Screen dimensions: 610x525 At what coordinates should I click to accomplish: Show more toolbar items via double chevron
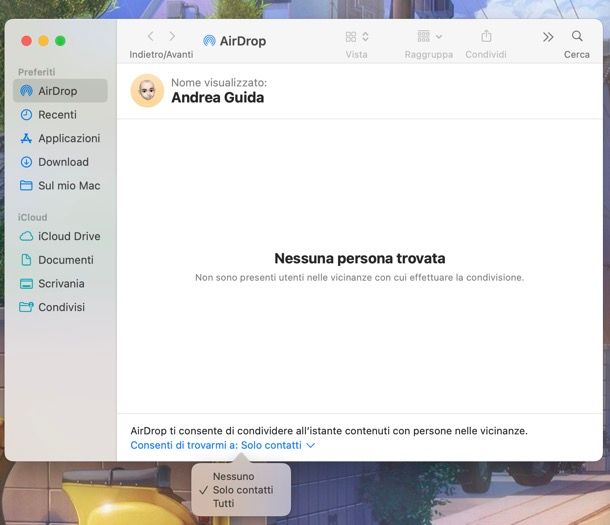[548, 37]
